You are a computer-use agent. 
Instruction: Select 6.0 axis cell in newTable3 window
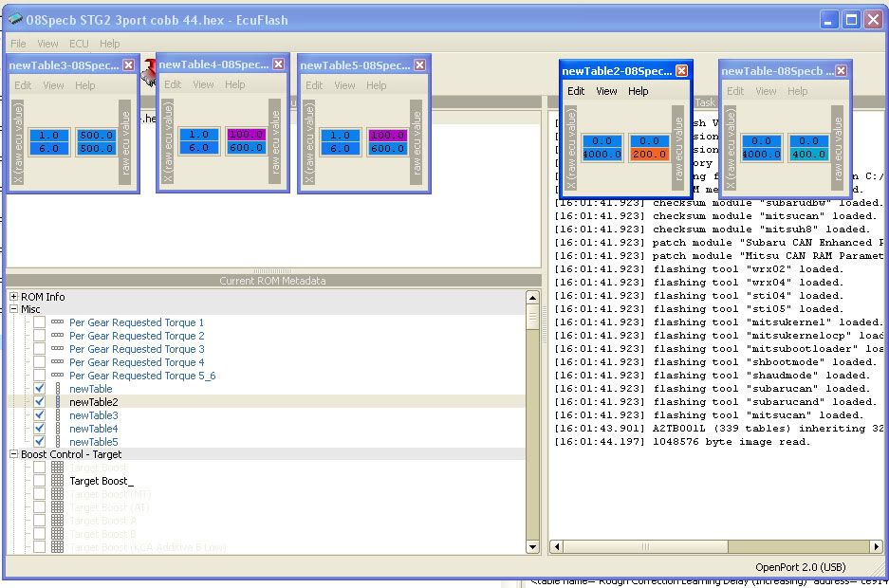click(48, 148)
